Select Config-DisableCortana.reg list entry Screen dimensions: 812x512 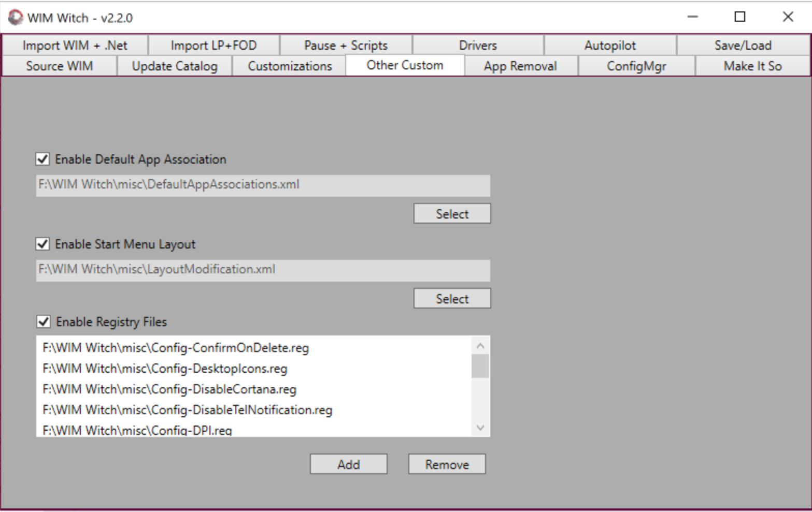[x=169, y=389]
